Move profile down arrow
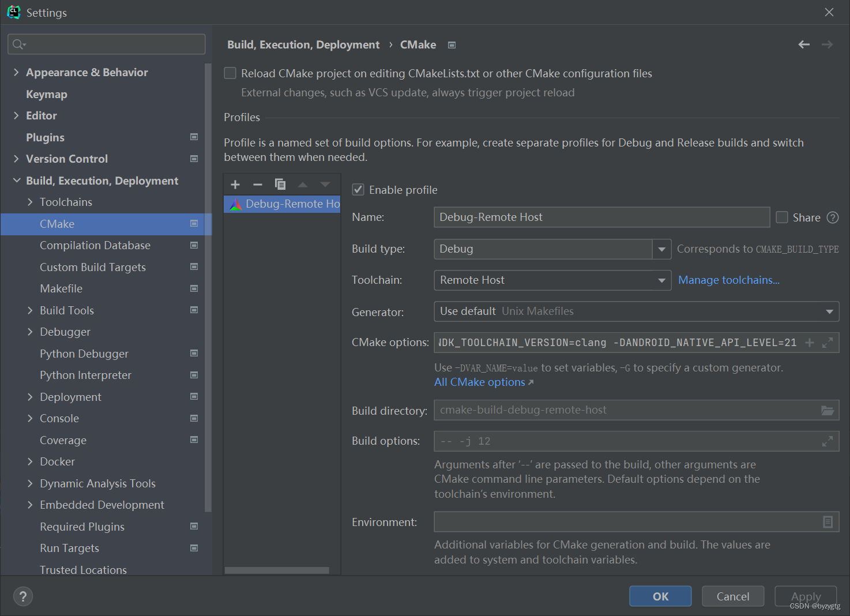Screen dimensions: 850x616 point(325,185)
